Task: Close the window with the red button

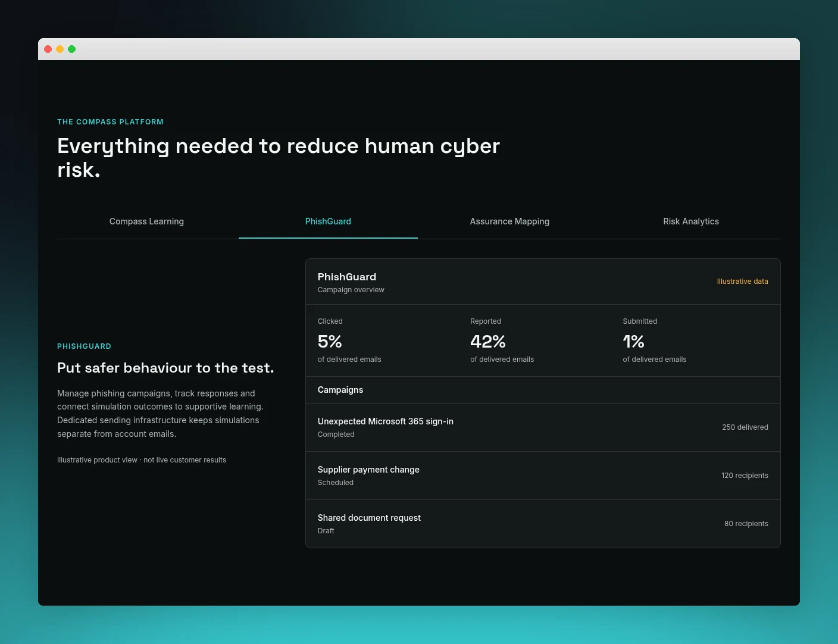Action: tap(48, 49)
